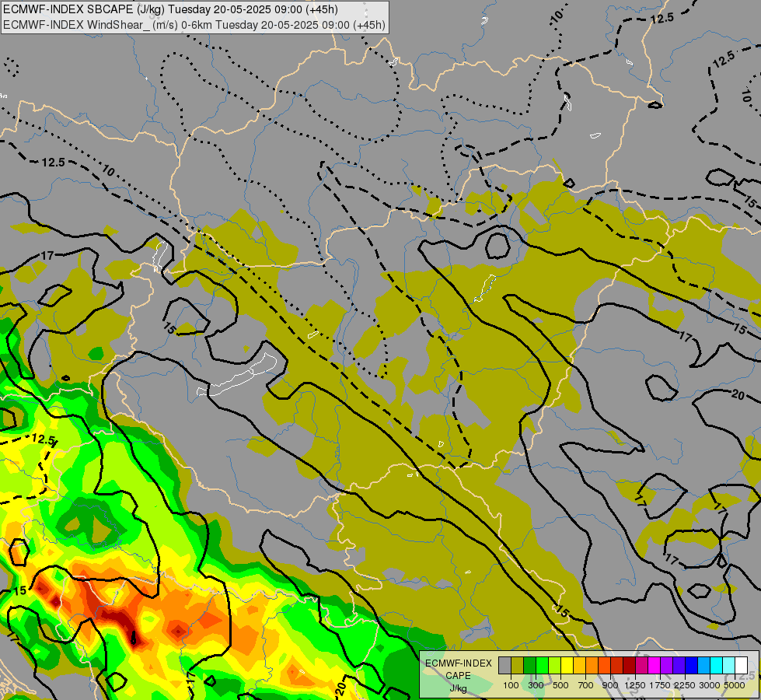Pick the sky blue swatch left of 3000
The image size is (761, 700).
(x=704, y=666)
